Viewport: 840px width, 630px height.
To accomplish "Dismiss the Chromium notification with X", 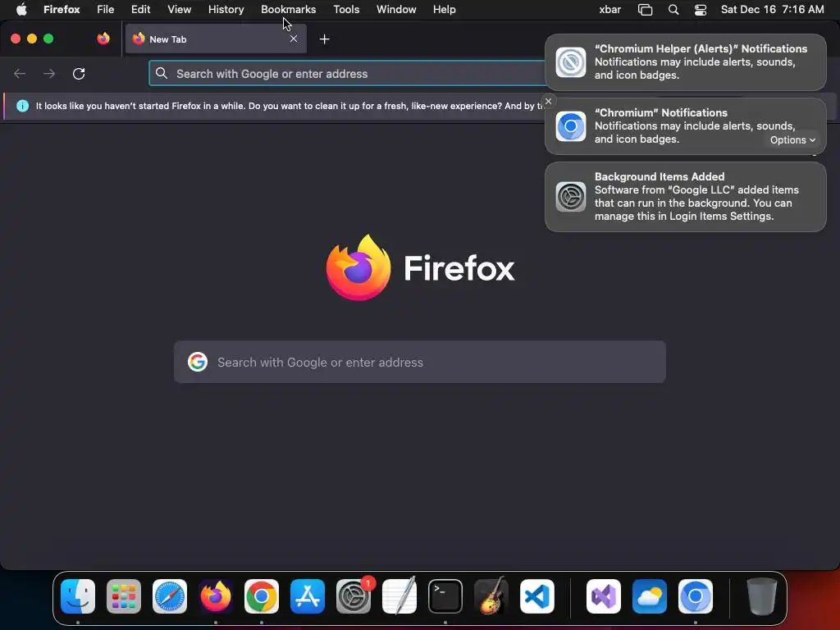I will 548,101.
